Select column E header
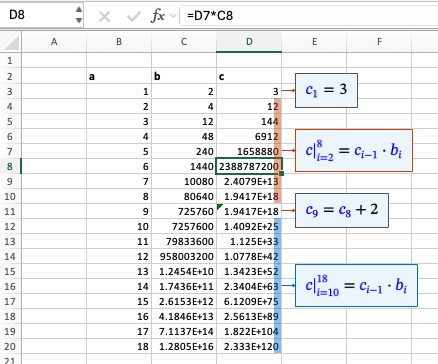The width and height of the screenshot is (438, 364). [314, 42]
